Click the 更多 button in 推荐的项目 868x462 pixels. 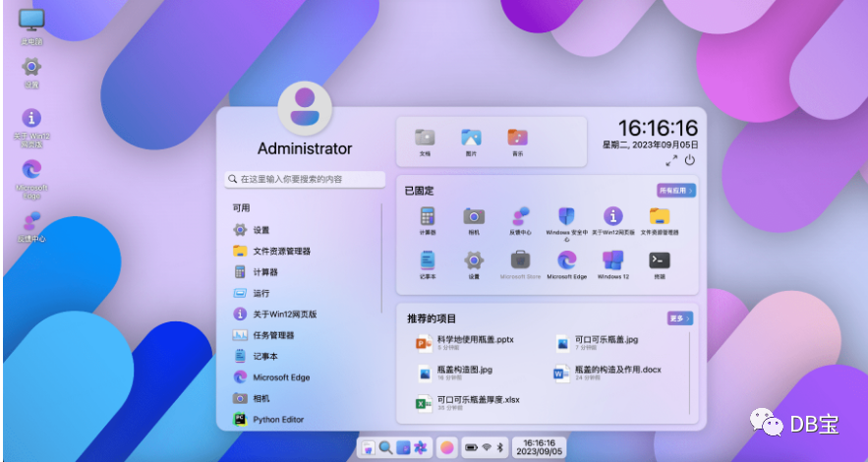click(680, 318)
